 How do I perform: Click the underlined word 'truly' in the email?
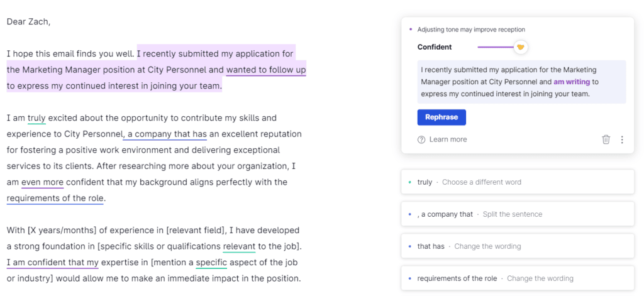click(x=36, y=118)
